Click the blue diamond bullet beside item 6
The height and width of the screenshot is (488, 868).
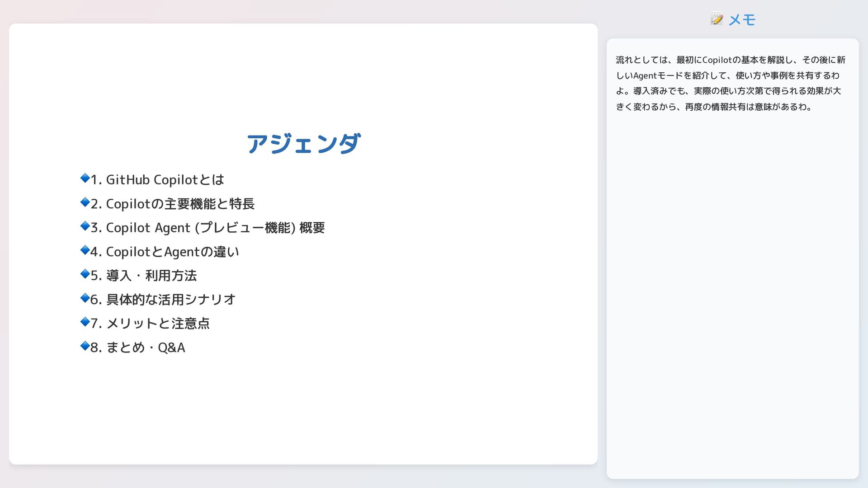(x=85, y=298)
